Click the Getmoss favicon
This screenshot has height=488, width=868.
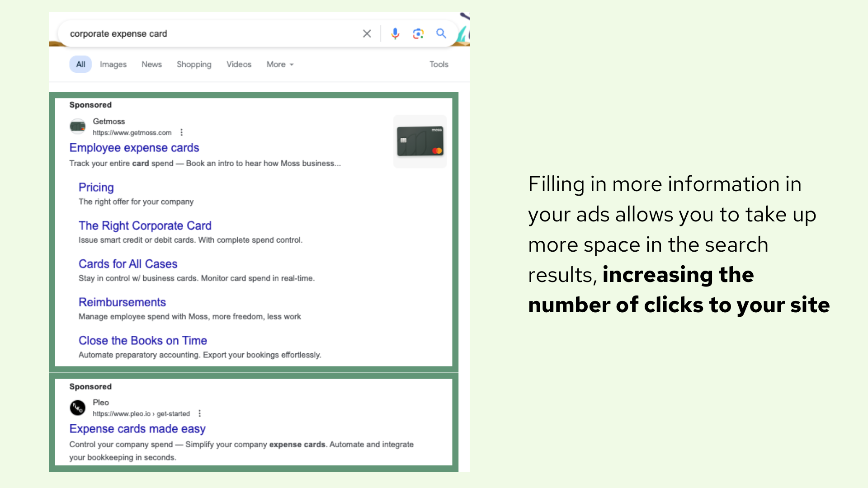click(78, 127)
